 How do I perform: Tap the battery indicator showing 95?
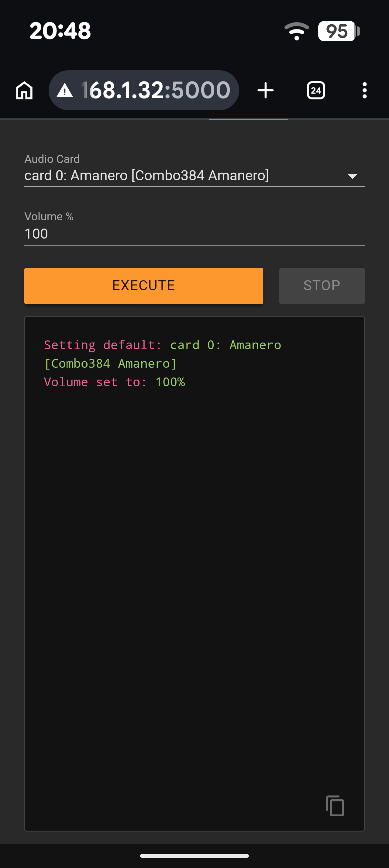point(338,31)
